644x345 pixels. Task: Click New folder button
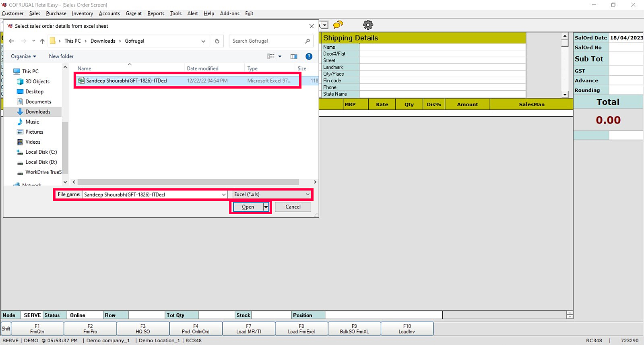(x=61, y=56)
